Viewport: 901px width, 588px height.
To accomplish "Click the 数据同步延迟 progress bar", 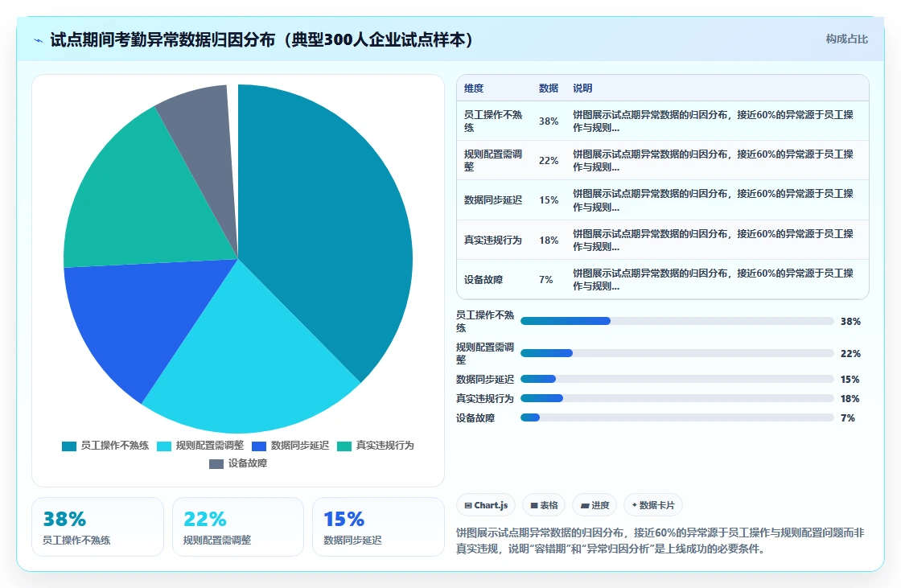I will (x=677, y=380).
